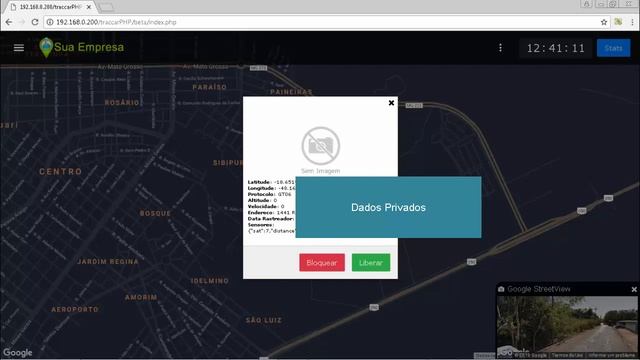Open a new browser tab
The image size is (640, 360).
point(106,7)
